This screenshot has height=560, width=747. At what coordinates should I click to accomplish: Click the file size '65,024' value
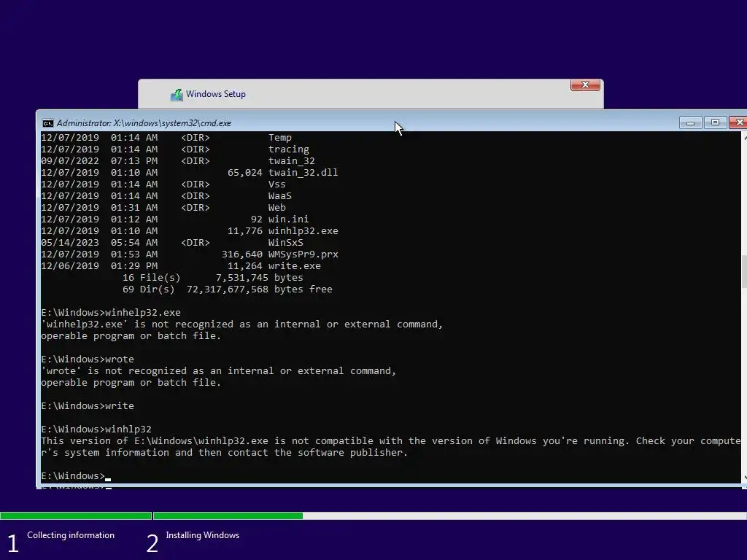245,173
